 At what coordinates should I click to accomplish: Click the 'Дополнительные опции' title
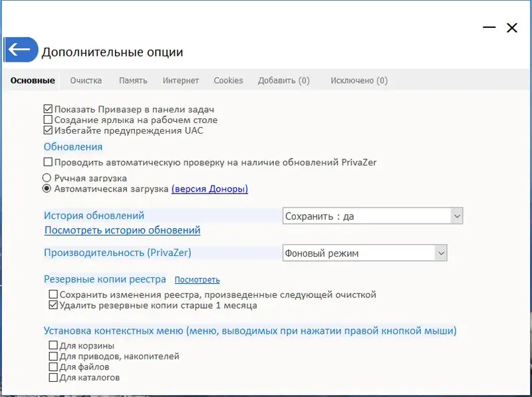112,52
